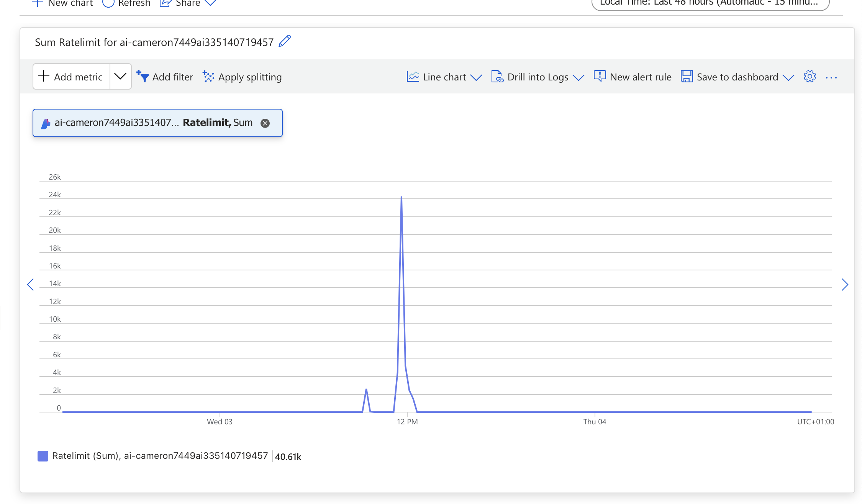862x504 pixels.
Task: Click the Apply splitting icon
Action: point(208,77)
